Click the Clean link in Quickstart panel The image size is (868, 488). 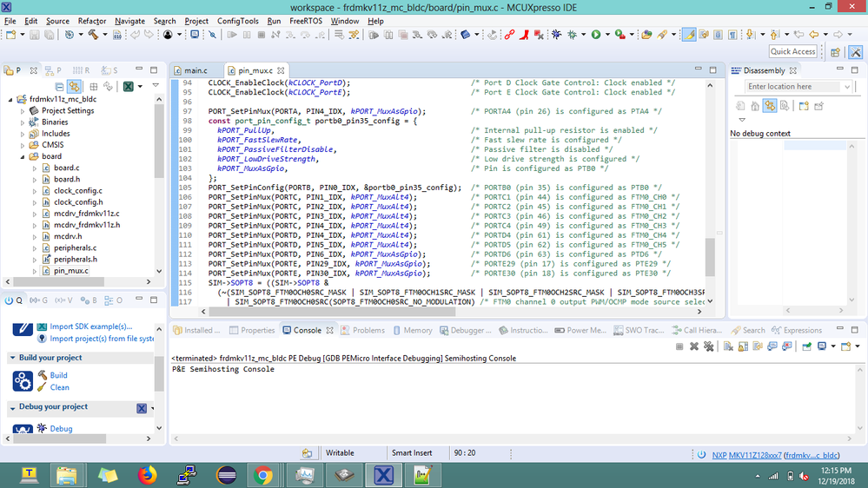tap(59, 387)
